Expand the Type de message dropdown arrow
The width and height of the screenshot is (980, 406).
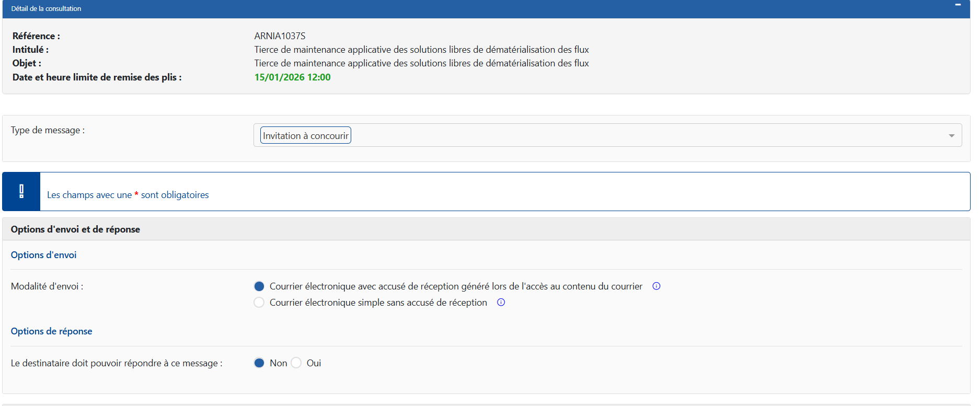[951, 136]
